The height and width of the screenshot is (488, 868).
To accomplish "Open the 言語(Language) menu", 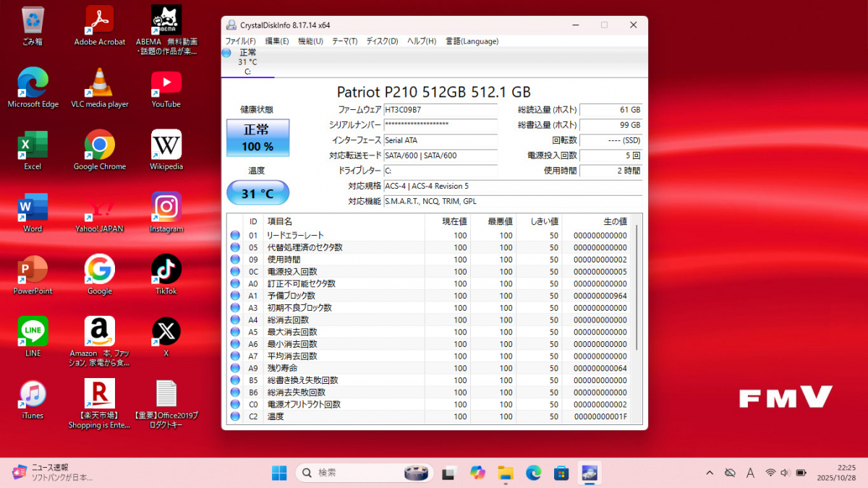I will [x=472, y=41].
